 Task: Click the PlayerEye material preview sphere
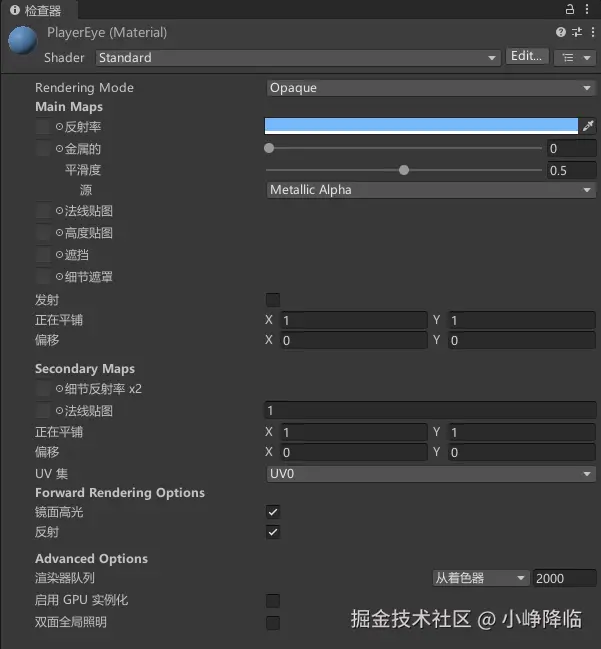coord(23,40)
